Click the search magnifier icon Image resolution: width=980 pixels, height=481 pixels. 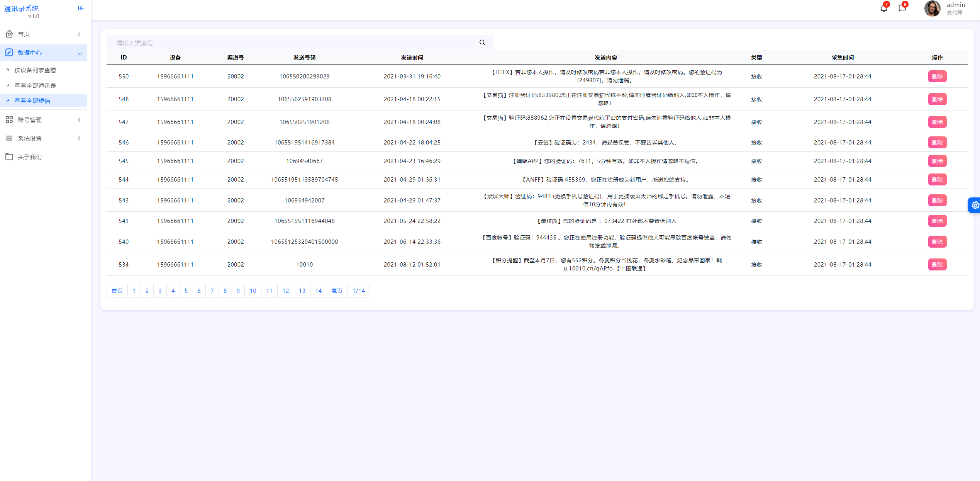pyautogui.click(x=482, y=42)
